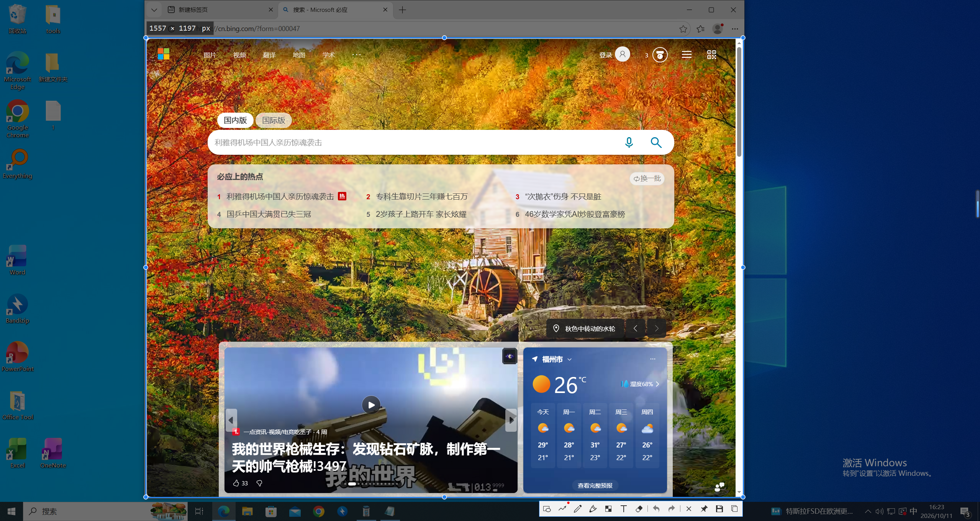
Task: Click the 登录 sign-in link
Action: (x=605, y=55)
